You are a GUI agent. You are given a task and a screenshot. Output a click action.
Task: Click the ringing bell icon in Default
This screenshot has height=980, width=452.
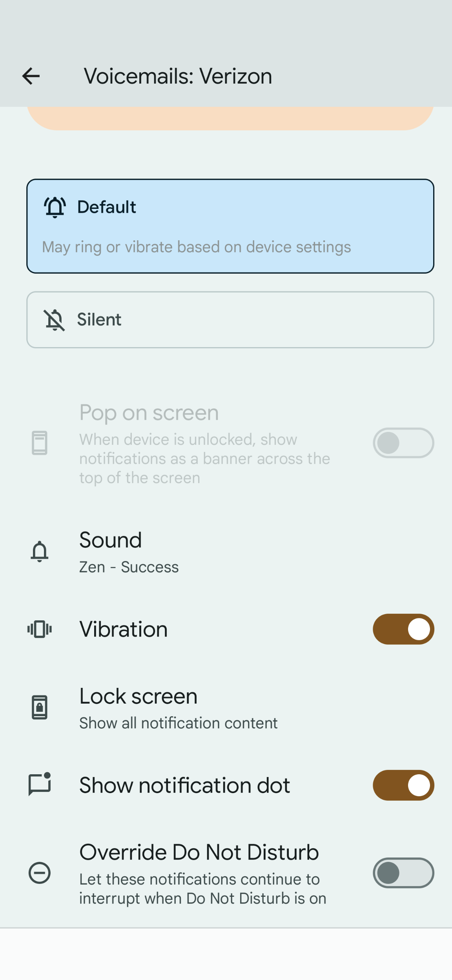[x=55, y=207]
